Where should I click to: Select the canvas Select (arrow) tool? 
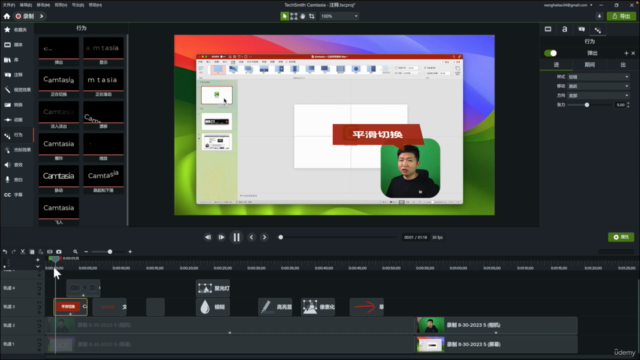pyautogui.click(x=284, y=16)
